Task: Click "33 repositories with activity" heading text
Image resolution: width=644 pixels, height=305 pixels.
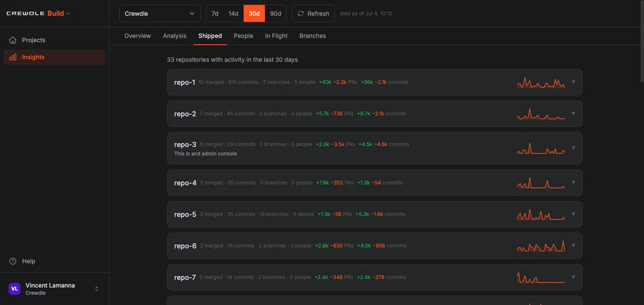Action: click(232, 60)
